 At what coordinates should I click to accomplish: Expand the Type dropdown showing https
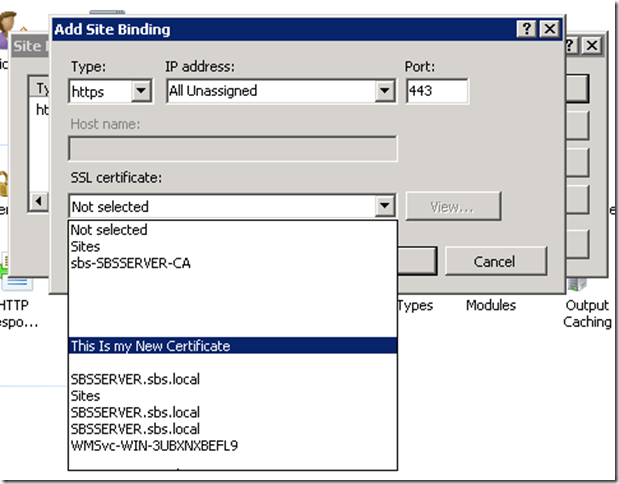141,91
